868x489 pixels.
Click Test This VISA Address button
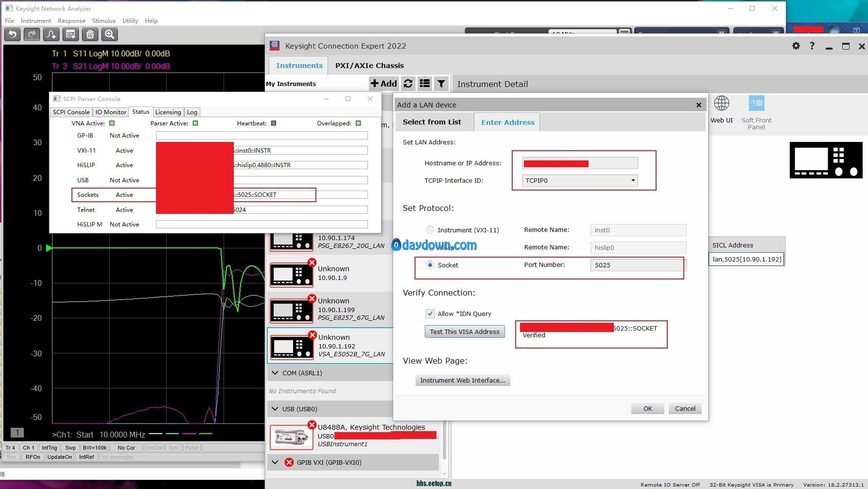click(465, 332)
